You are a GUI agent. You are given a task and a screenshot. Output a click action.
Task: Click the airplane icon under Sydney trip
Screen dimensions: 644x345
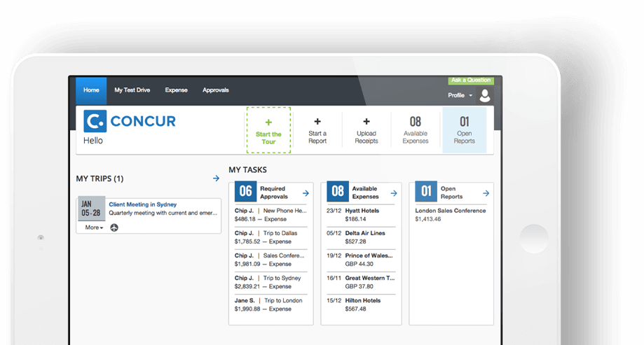point(114,227)
